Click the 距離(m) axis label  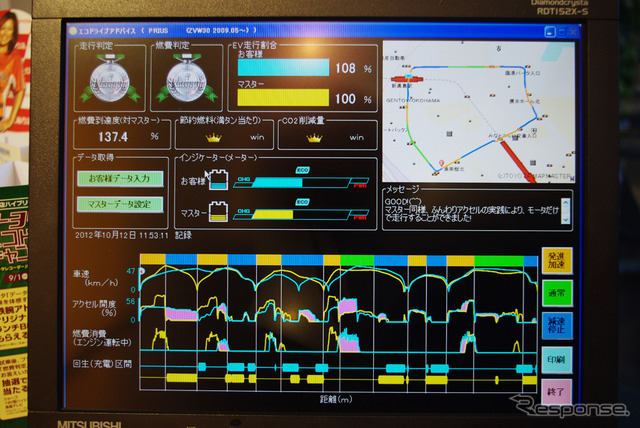336,399
